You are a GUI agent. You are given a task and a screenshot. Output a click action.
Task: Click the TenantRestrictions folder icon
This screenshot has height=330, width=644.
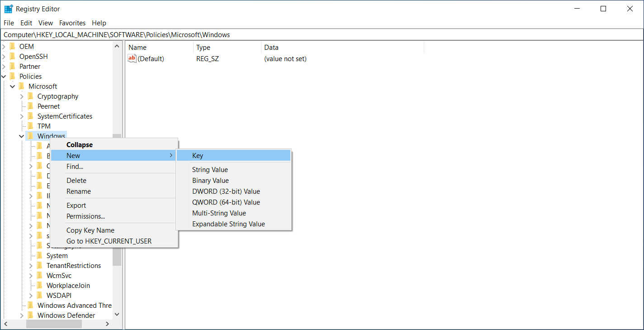pos(40,265)
